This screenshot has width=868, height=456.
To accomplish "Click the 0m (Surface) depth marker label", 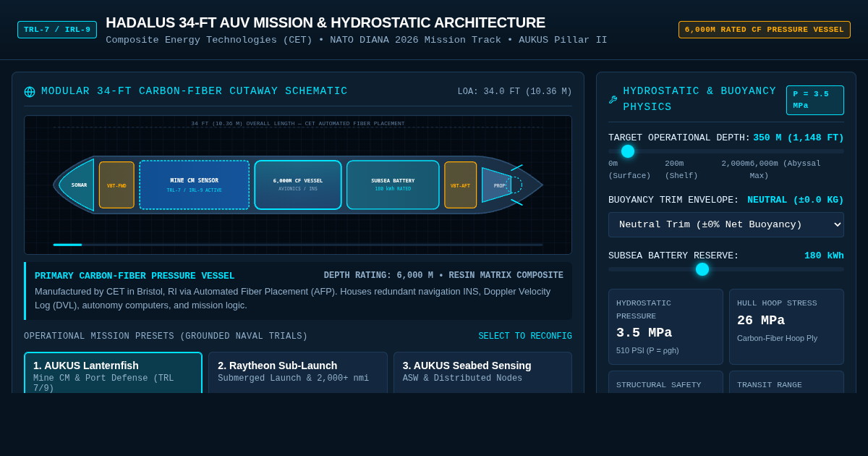I will [629, 169].
